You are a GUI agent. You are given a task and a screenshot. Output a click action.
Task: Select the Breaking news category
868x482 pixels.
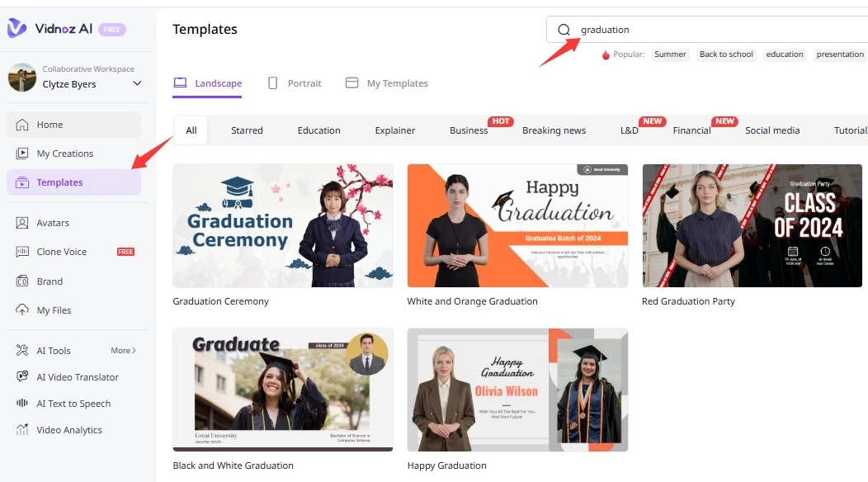click(554, 130)
